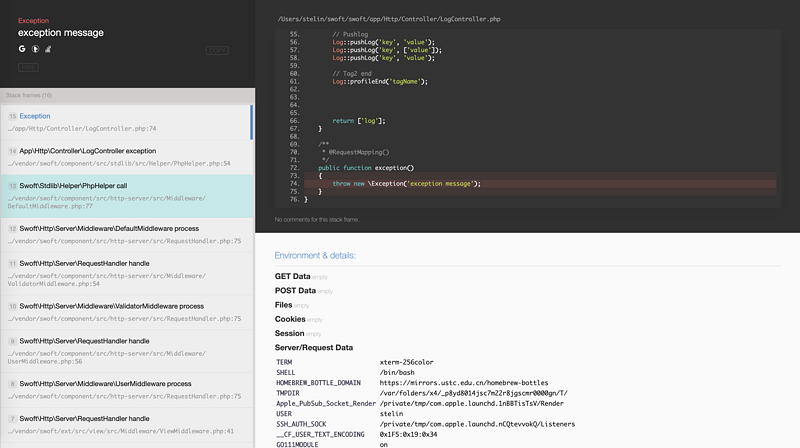
Task: Select frame 13 PhpHelper call
Action: point(127,196)
